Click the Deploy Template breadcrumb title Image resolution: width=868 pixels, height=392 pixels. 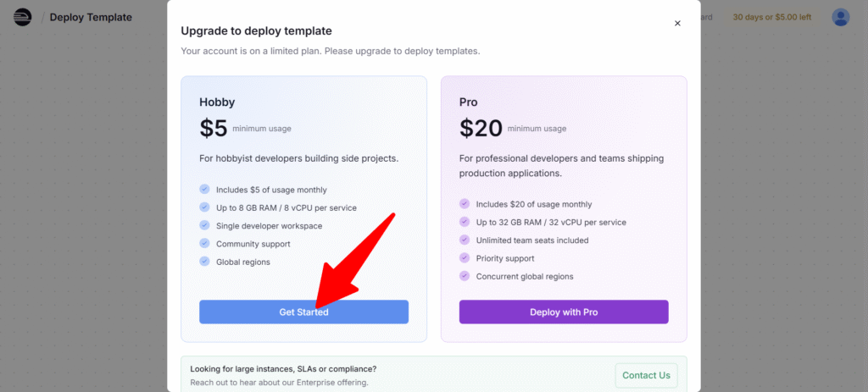91,17
